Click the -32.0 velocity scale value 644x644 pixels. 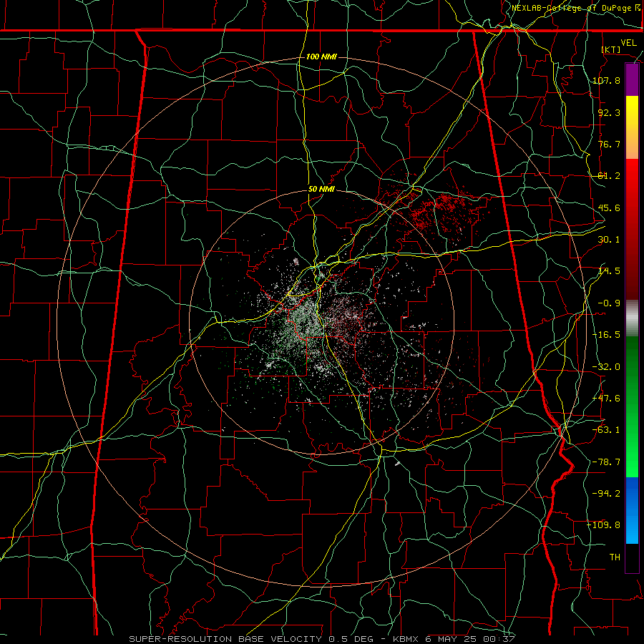pyautogui.click(x=607, y=367)
